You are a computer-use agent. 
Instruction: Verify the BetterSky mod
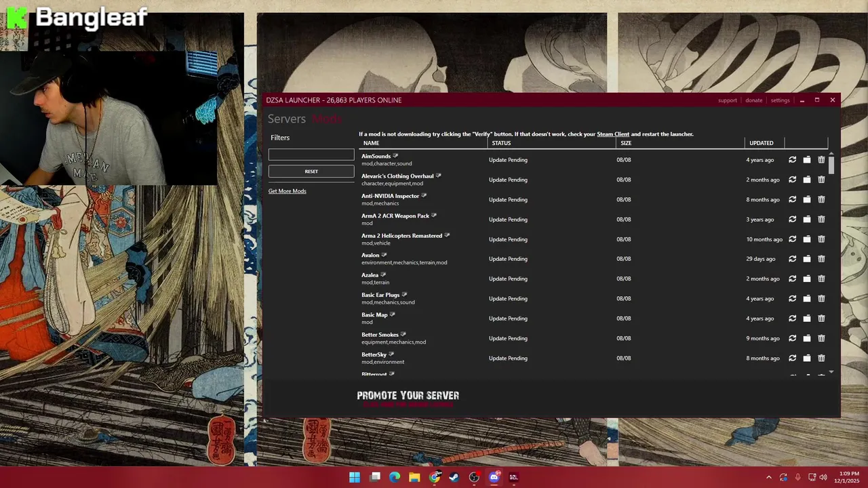792,358
